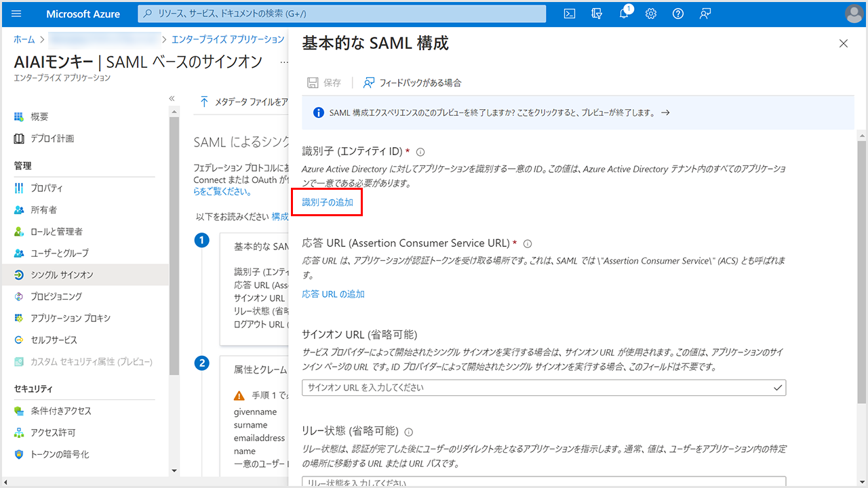Open the directories and subscriptions filter

tap(597, 14)
